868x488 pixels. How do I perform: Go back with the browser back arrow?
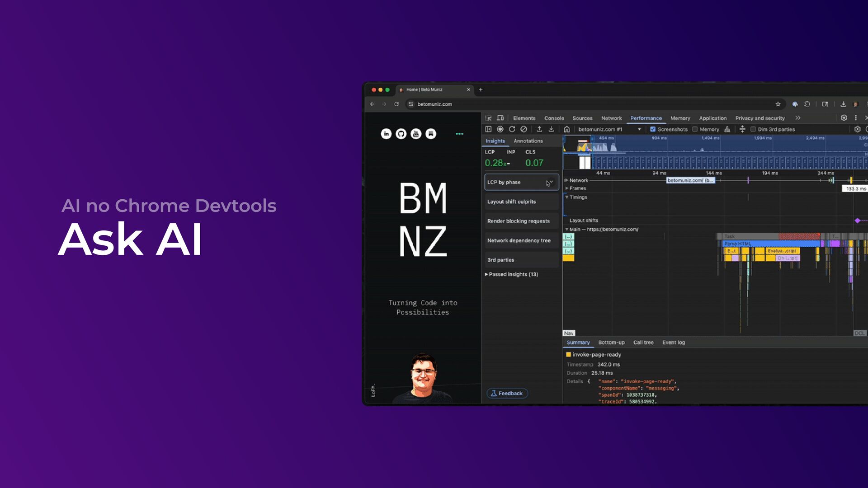pos(372,104)
